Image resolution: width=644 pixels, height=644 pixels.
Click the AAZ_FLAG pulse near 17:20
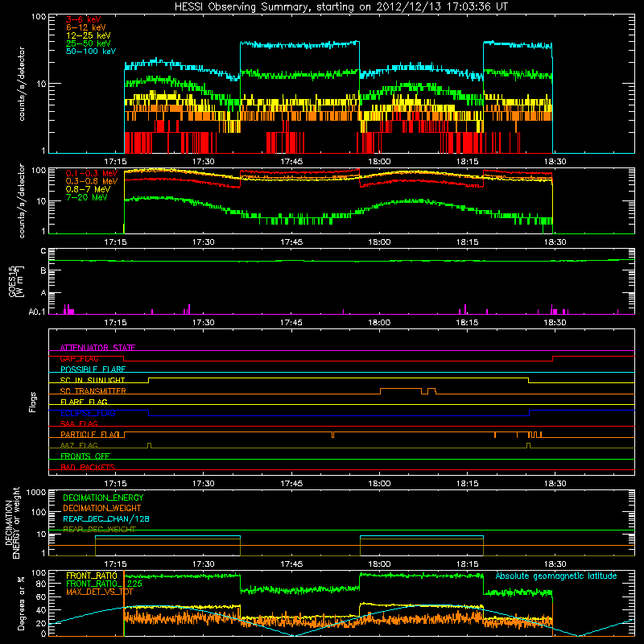(x=149, y=444)
